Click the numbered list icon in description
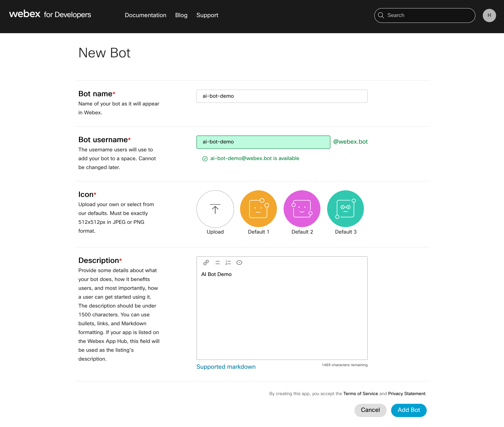This screenshot has height=427, width=504. point(228,263)
